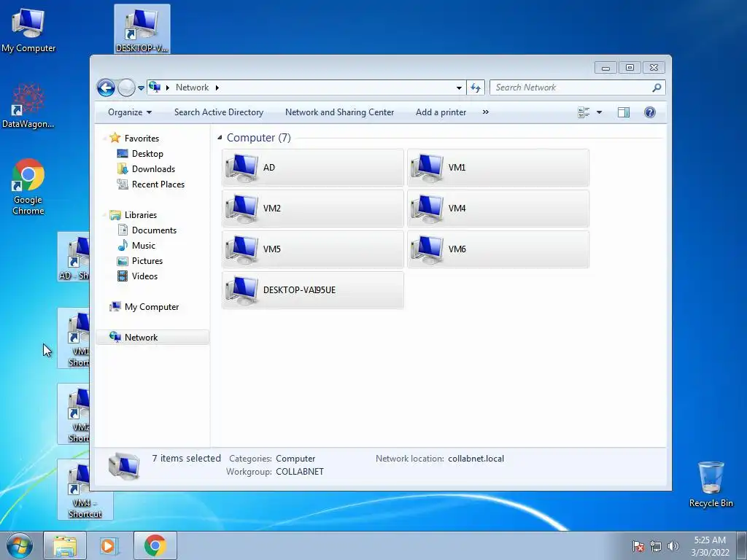Select the AD computer in Network

tap(312, 168)
